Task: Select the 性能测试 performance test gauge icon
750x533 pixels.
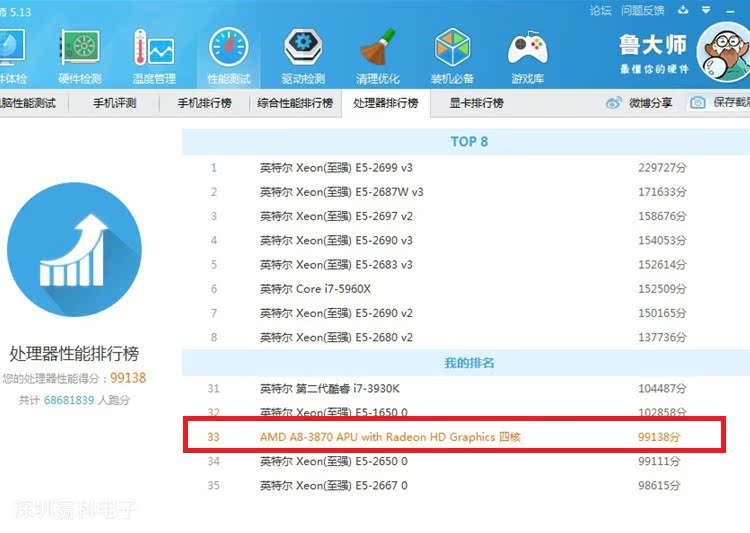Action: point(229,48)
